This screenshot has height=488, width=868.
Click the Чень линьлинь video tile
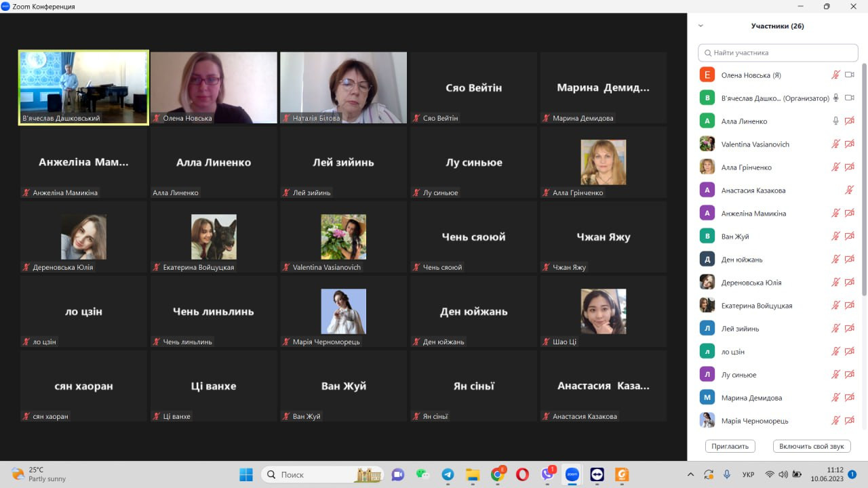pyautogui.click(x=214, y=311)
